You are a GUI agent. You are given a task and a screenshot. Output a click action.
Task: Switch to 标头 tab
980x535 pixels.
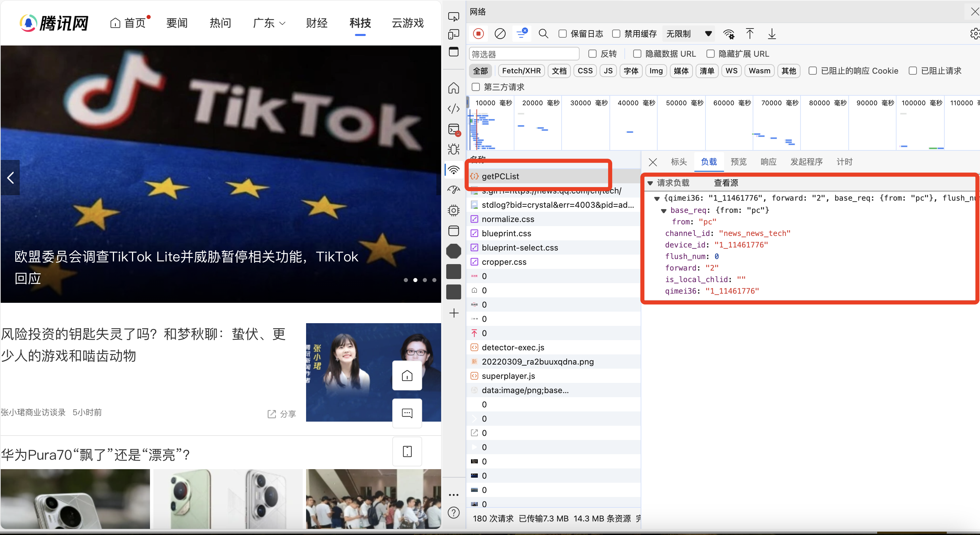679,162
